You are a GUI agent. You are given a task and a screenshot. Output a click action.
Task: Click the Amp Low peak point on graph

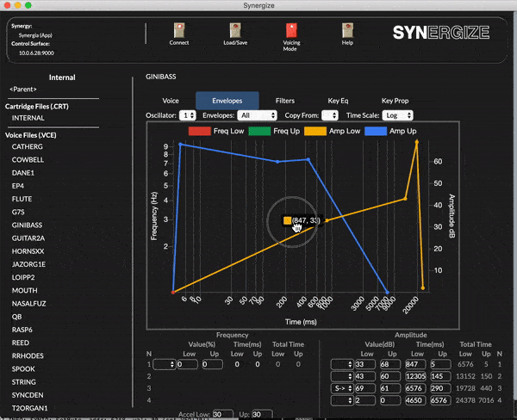(417, 142)
